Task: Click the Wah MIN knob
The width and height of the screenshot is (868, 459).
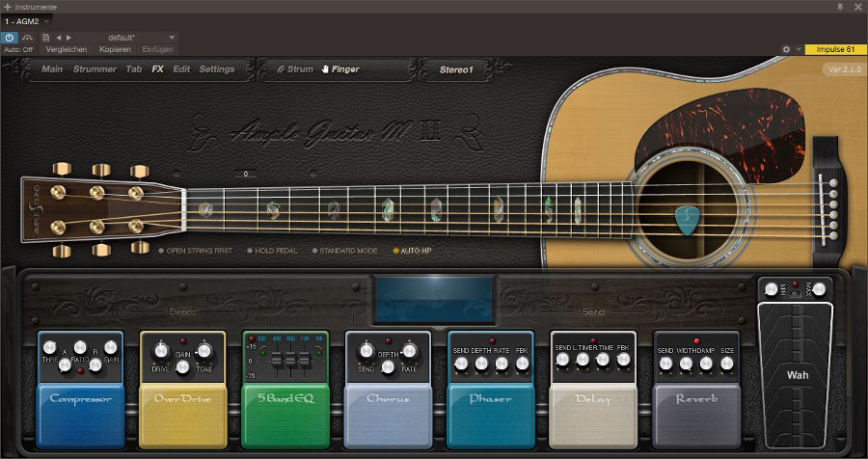Action: 772,289
